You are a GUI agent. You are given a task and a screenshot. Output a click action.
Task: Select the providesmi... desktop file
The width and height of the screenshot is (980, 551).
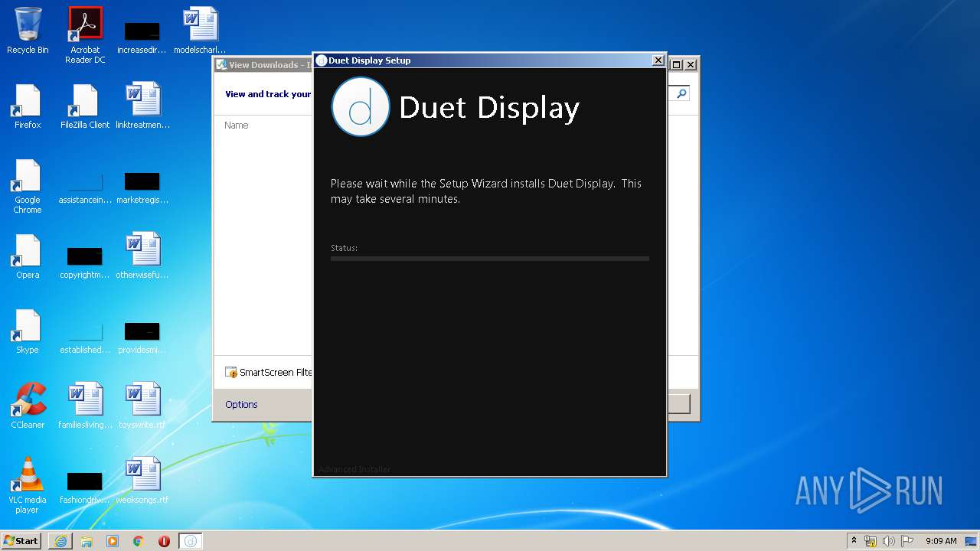142,338
